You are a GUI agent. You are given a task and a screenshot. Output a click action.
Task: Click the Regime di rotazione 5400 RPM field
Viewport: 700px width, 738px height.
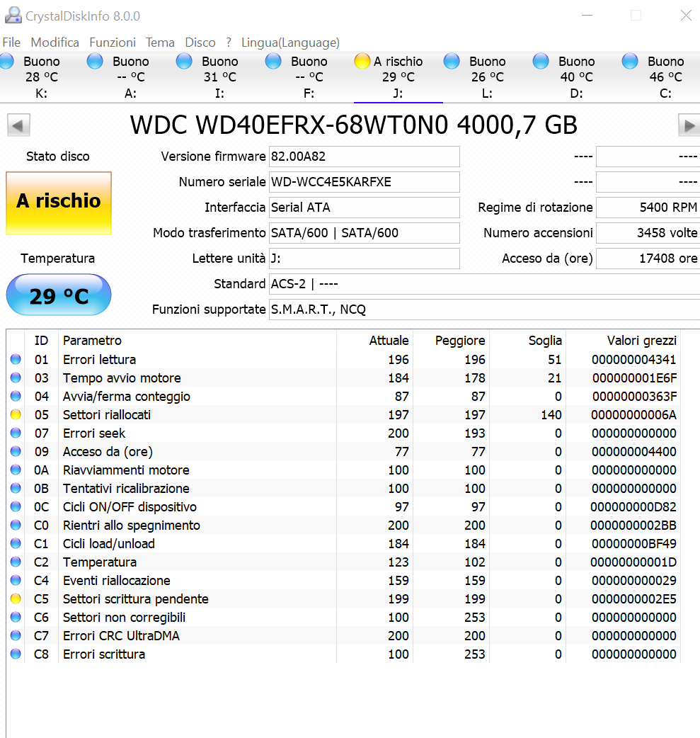[x=648, y=207]
